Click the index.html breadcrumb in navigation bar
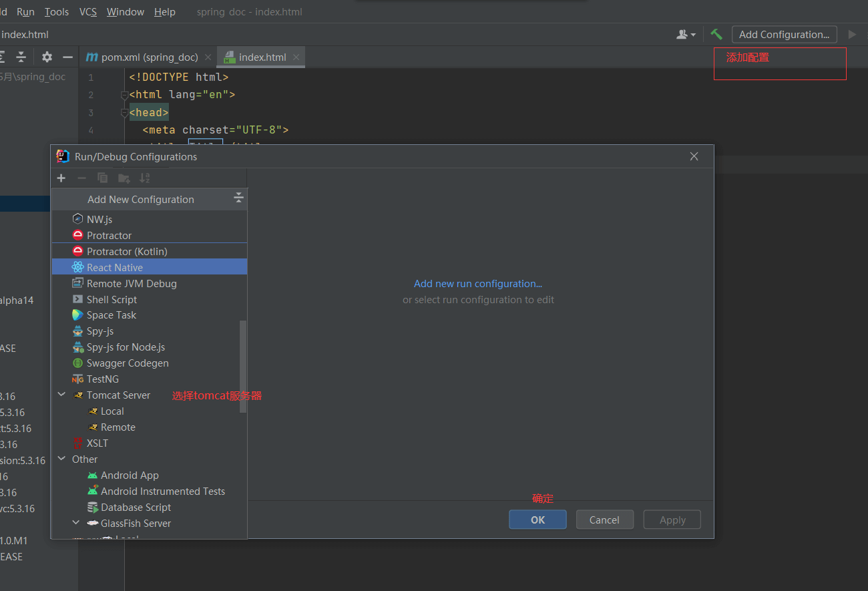The image size is (868, 591). [x=25, y=35]
